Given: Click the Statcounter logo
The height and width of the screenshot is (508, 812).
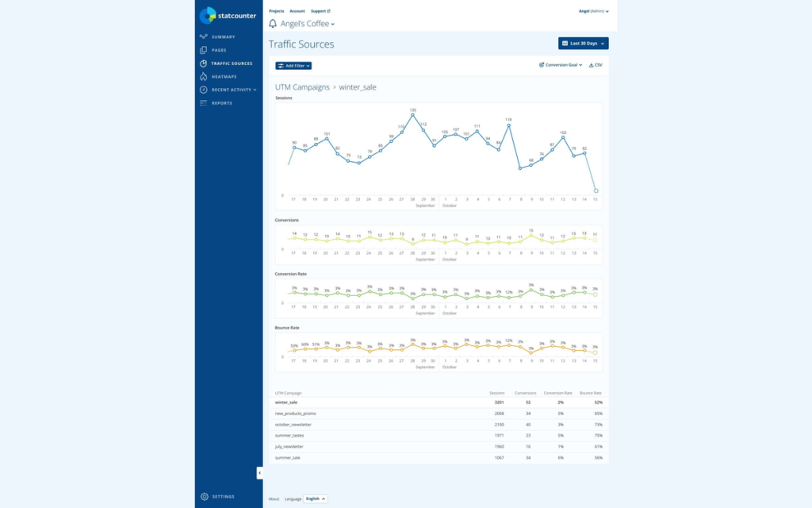Looking at the screenshot, I should click(x=228, y=16).
